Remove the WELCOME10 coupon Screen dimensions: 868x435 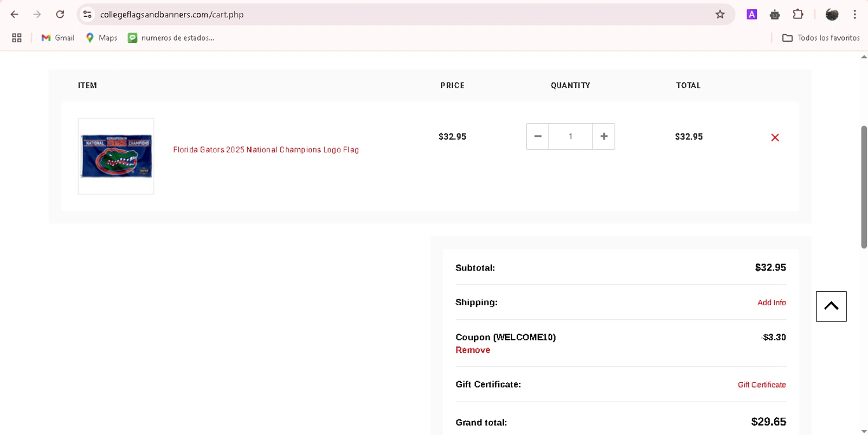coord(473,350)
